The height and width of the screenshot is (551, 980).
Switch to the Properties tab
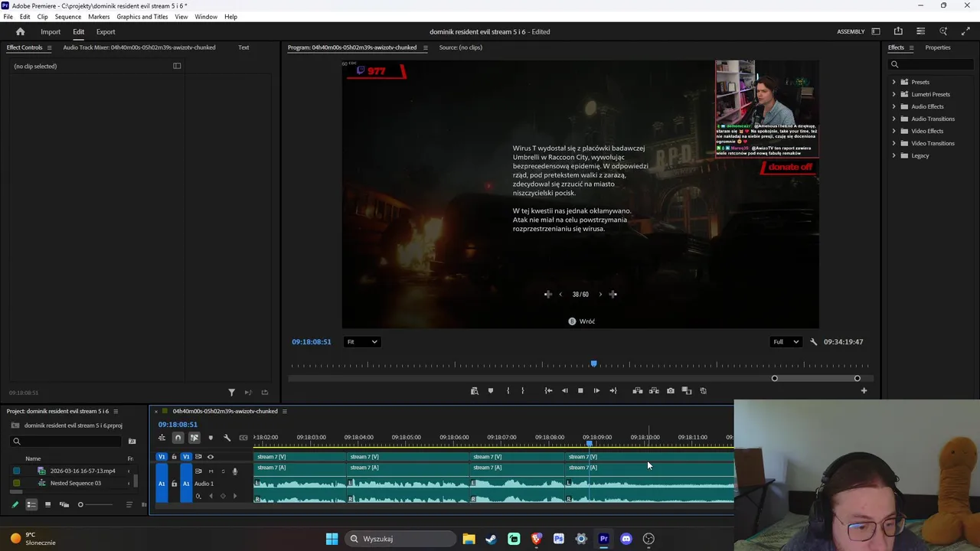938,47
